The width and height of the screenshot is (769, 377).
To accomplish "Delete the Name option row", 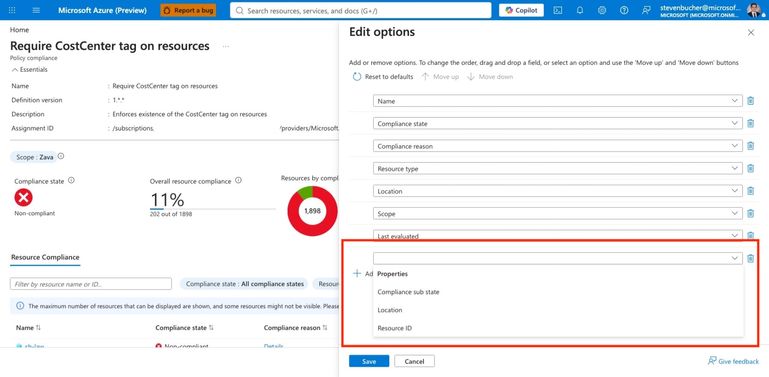I will pos(750,101).
